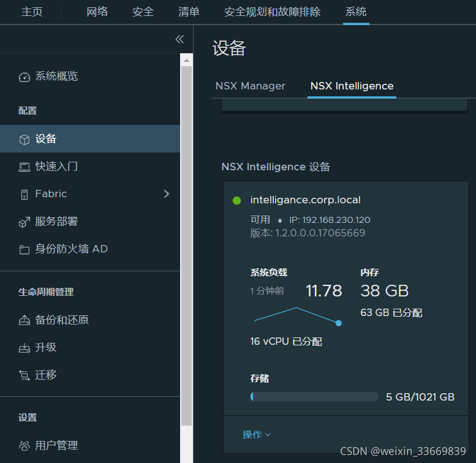Click the 11.78 system load value
The width and height of the screenshot is (476, 463).
pos(324,291)
